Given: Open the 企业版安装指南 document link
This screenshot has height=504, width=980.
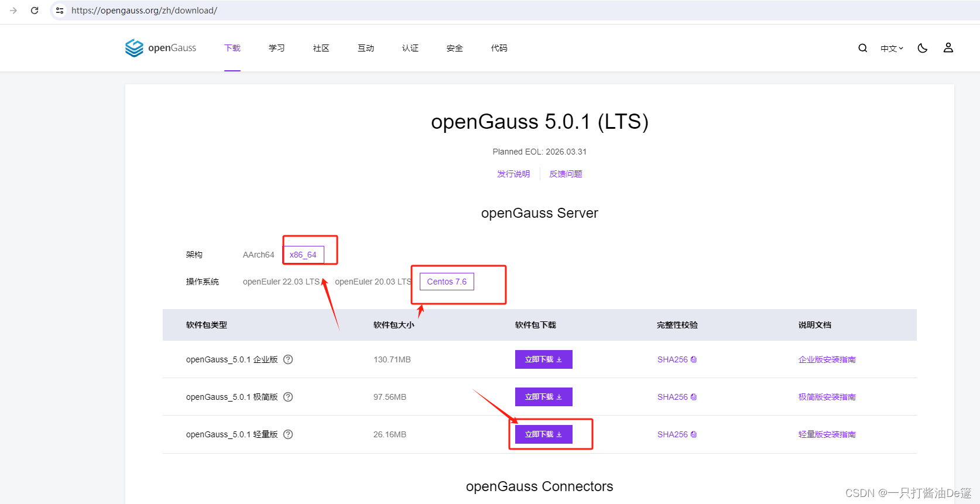Looking at the screenshot, I should pos(827,359).
